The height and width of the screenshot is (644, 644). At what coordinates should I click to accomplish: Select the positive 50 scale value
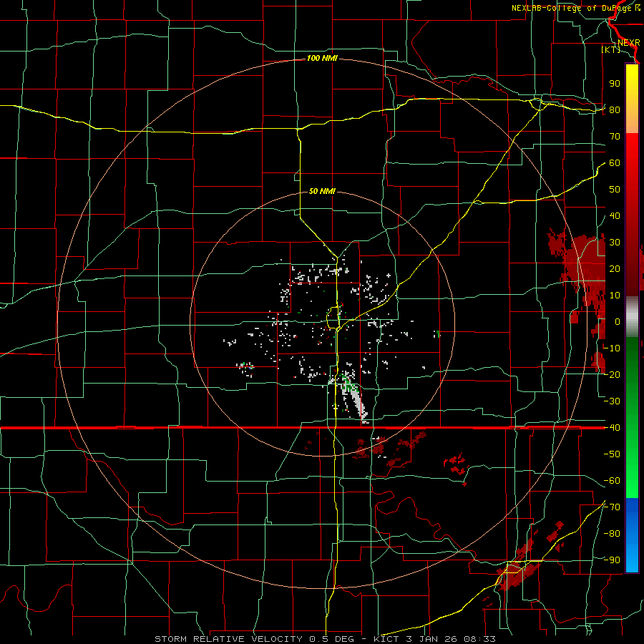tap(615, 190)
